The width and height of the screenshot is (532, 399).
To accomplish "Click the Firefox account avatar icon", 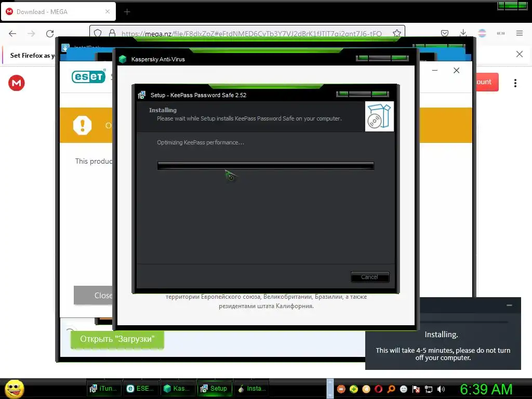I will pyautogui.click(x=482, y=33).
